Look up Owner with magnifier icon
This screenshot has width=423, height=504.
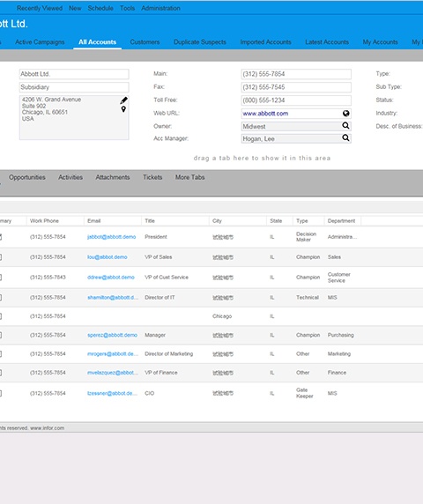(x=345, y=126)
